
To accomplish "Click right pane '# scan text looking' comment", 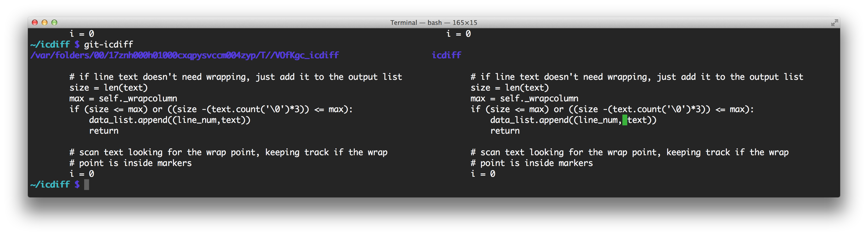I will click(629, 152).
